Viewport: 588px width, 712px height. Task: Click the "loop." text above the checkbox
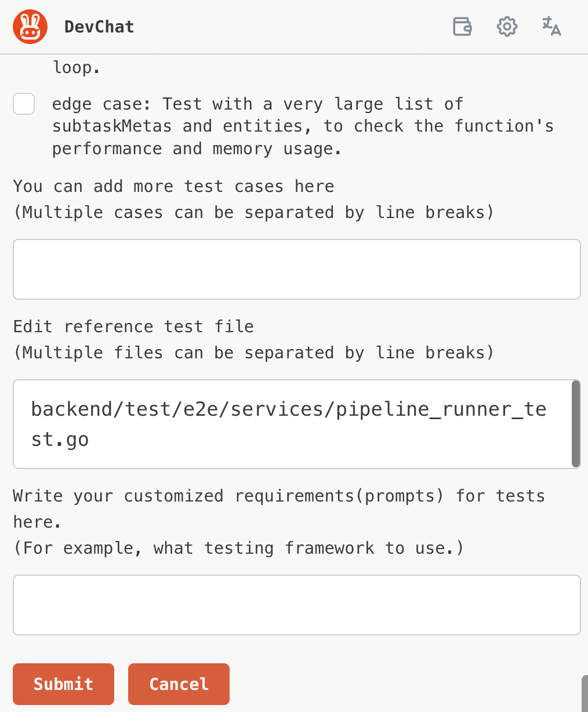[x=77, y=68]
